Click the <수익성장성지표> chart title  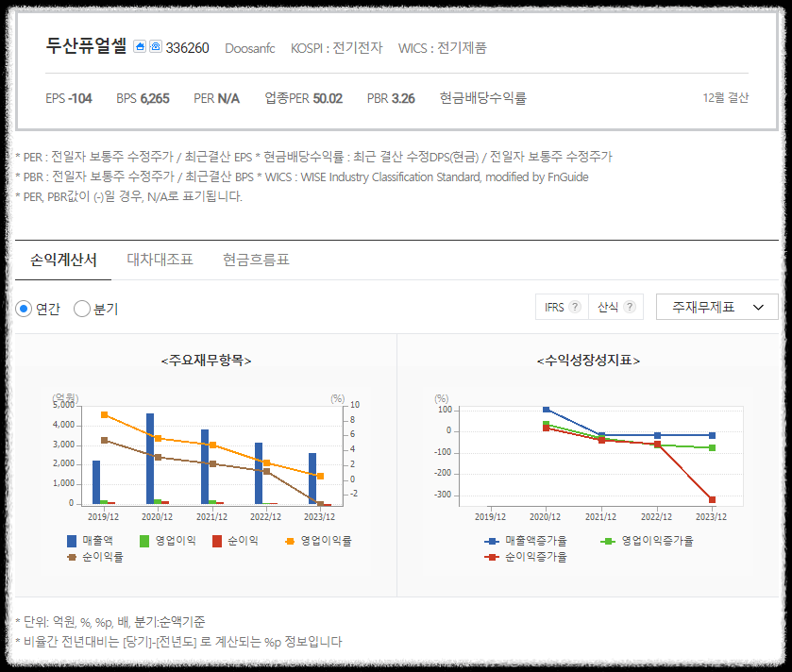(x=588, y=361)
